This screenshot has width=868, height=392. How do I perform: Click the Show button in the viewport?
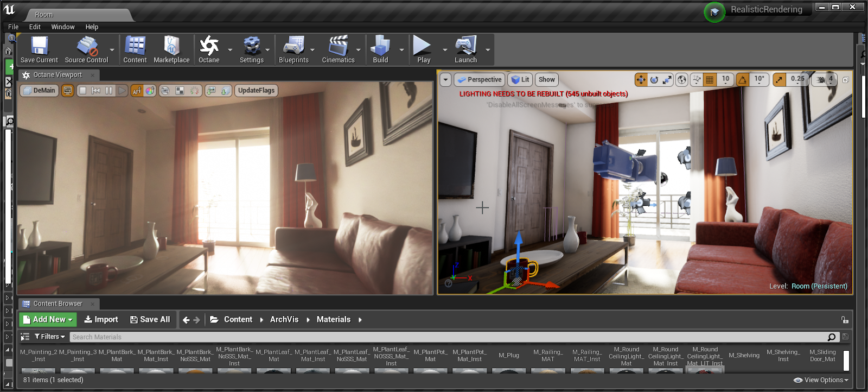click(547, 80)
